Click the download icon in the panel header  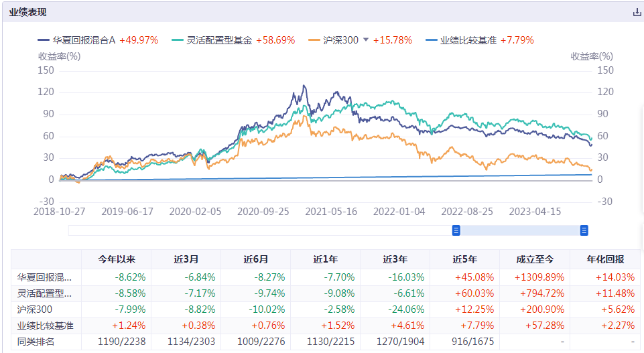pyautogui.click(x=637, y=12)
